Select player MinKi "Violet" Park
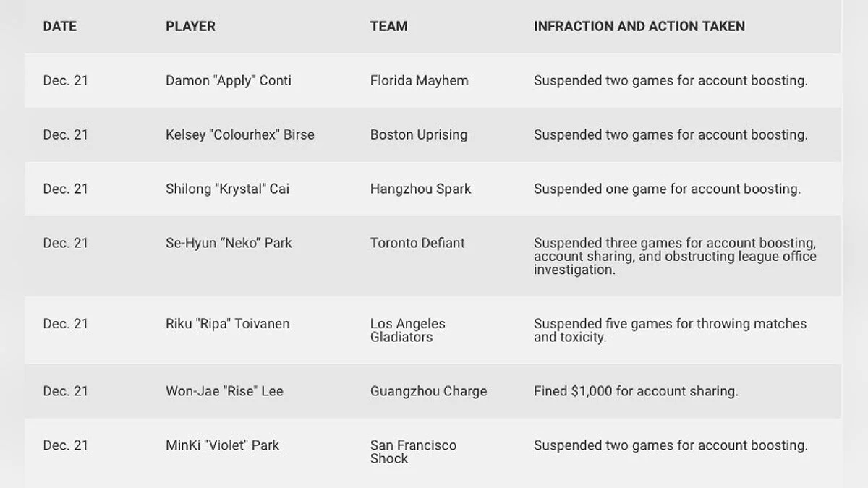This screenshot has height=488, width=868. coord(222,446)
